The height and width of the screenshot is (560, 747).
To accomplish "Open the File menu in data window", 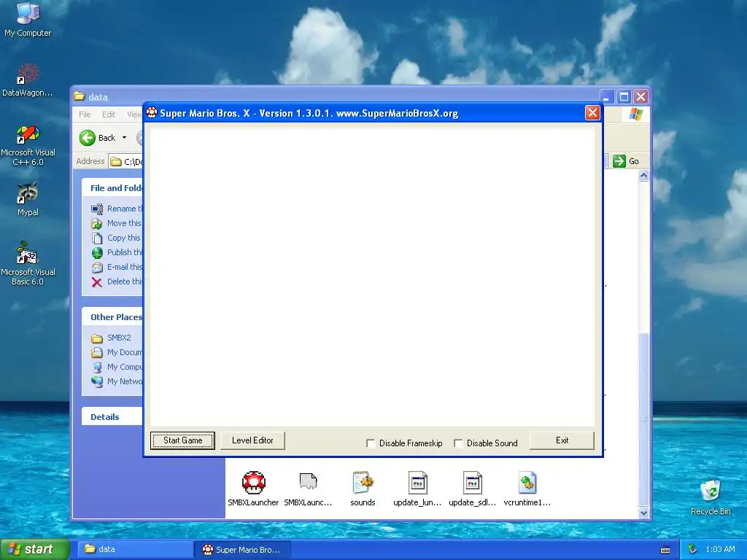I will click(x=85, y=114).
